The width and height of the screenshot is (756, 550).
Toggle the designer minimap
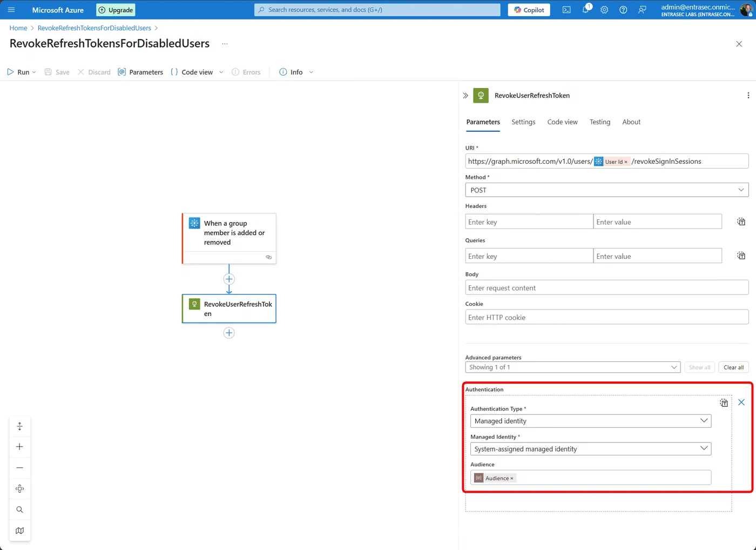[x=20, y=531]
